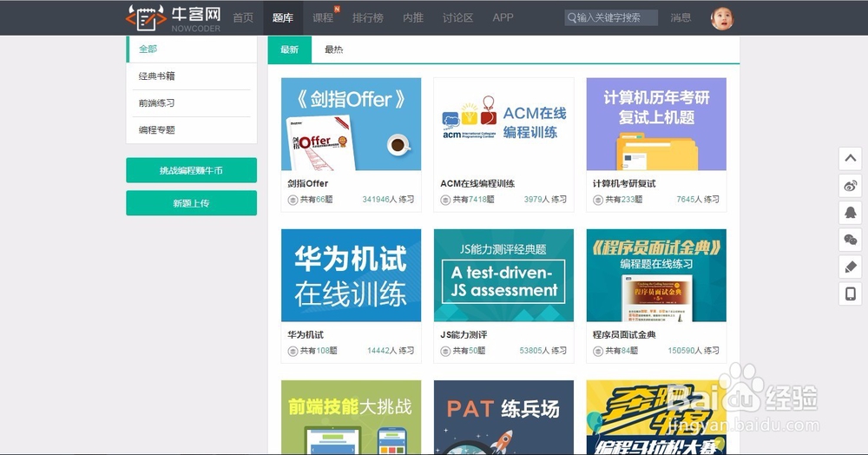Switch to the 最热 tab
This screenshot has width=868, height=455.
pyautogui.click(x=334, y=49)
